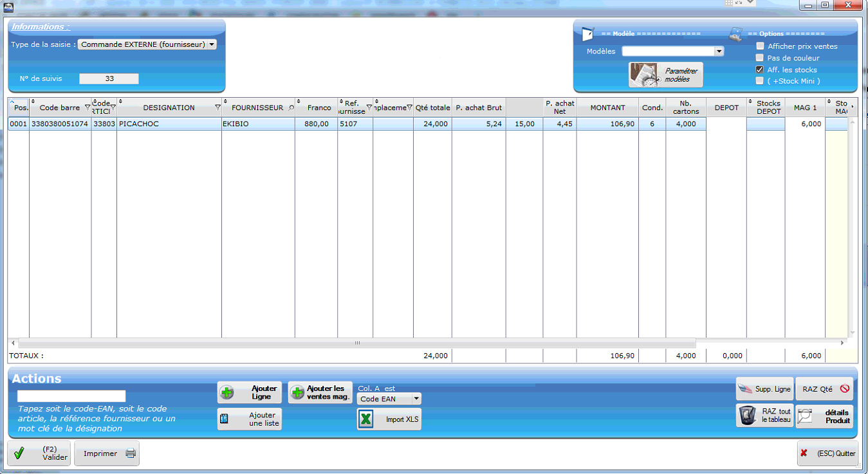The width and height of the screenshot is (868, 474).
Task: Open the Type de la saisie dropdown
Action: pos(212,44)
